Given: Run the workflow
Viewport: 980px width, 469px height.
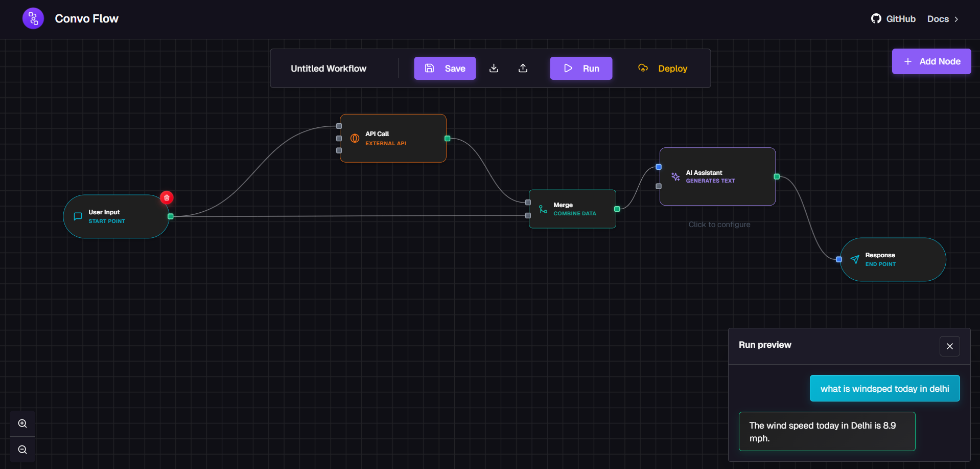Looking at the screenshot, I should [x=580, y=68].
